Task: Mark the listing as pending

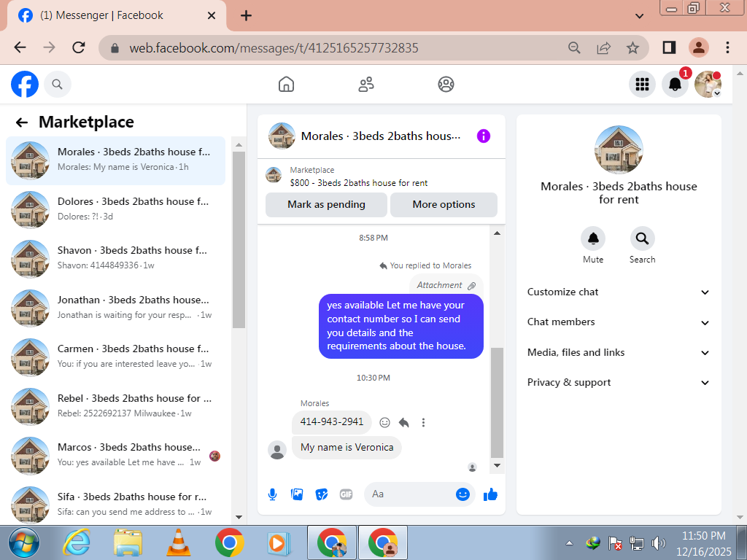Action: pyautogui.click(x=326, y=205)
